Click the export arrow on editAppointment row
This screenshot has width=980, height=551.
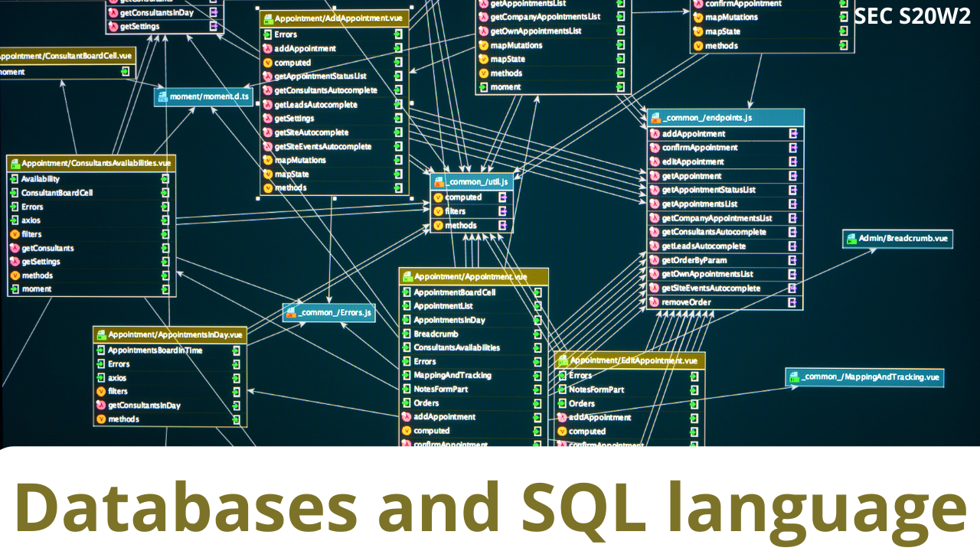[x=793, y=161]
